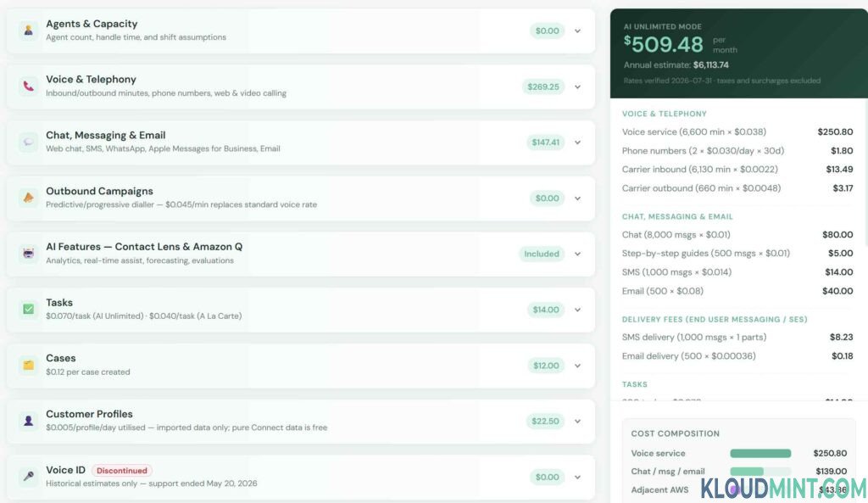
Task: Click the Customer Profiles person icon
Action: coord(28,421)
